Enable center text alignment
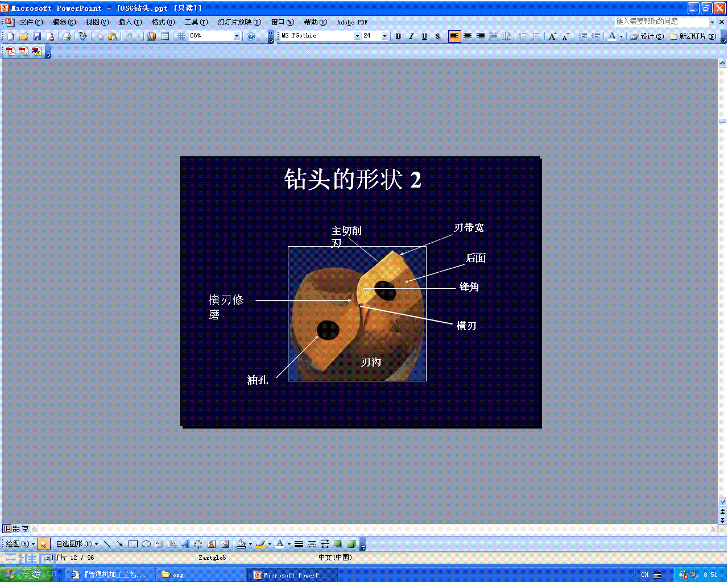Viewport: 728px width, 582px height. coord(467,36)
